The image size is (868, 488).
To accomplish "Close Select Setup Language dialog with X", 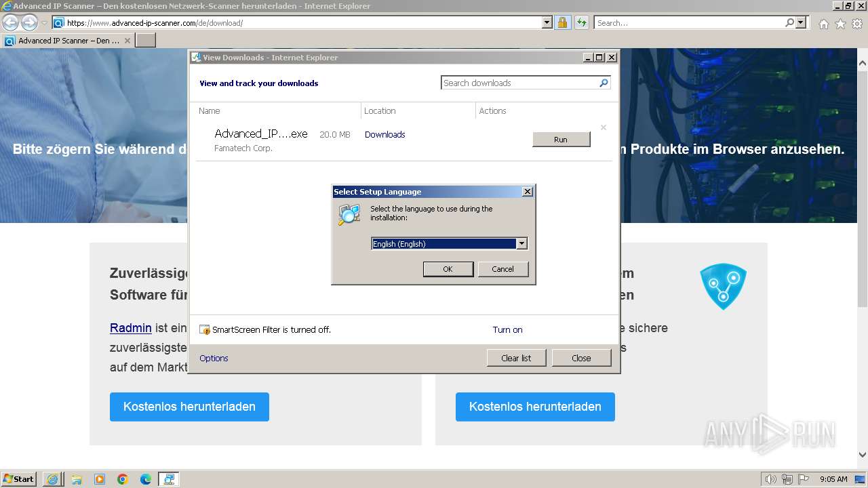I will point(527,192).
